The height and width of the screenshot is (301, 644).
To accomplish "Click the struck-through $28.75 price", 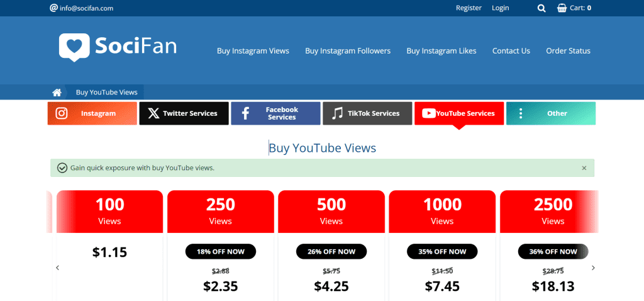I will click(553, 271).
